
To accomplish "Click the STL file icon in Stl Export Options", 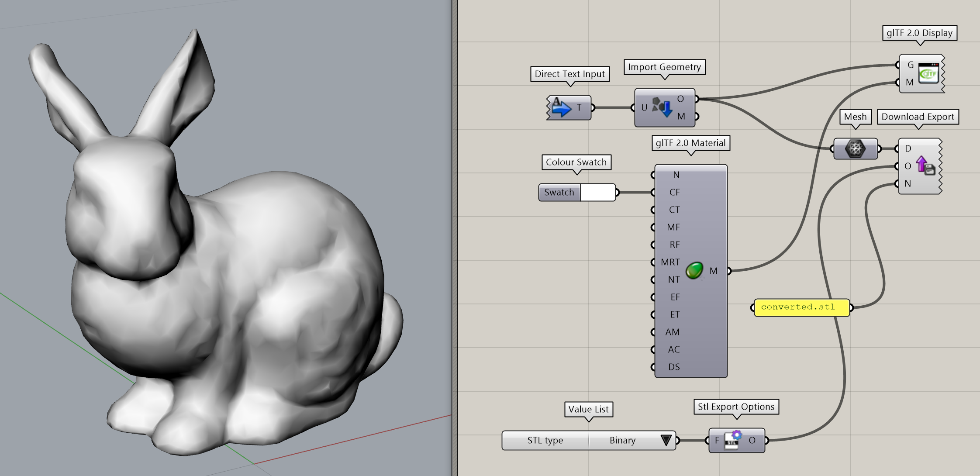I will (730, 442).
